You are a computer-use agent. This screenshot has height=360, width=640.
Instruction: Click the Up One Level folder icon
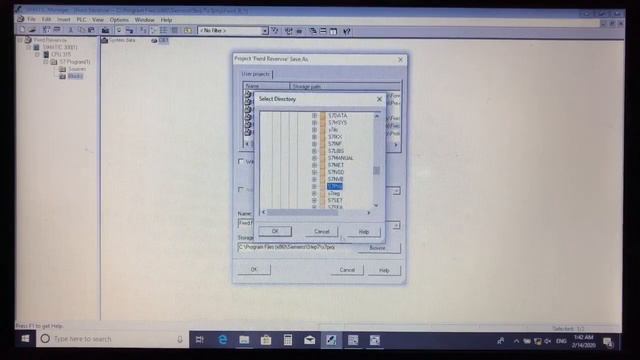point(188,31)
